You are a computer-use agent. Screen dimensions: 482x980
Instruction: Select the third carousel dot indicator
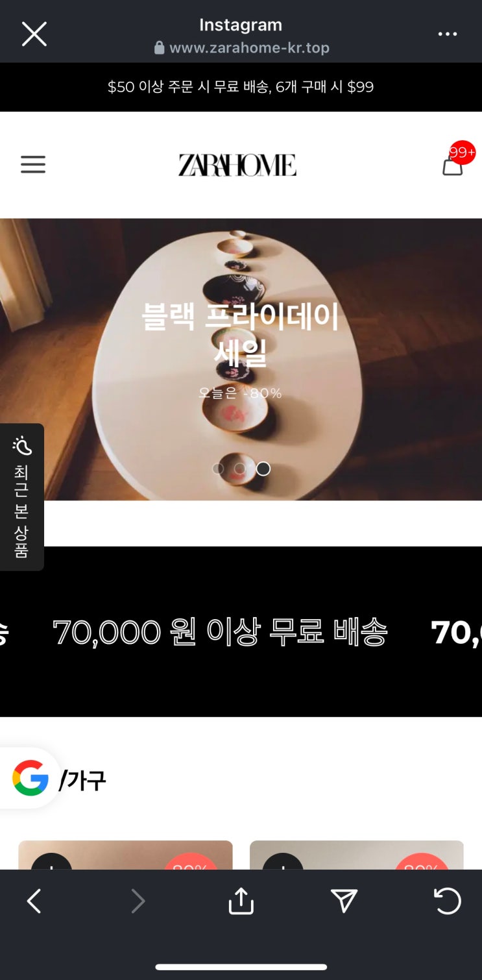263,469
